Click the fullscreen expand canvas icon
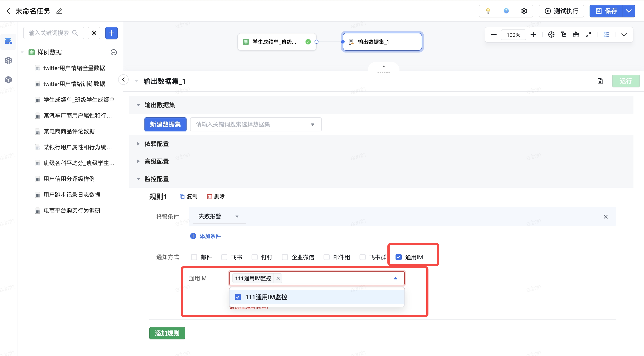Screen dimensions: 644x356 [x=588, y=35]
